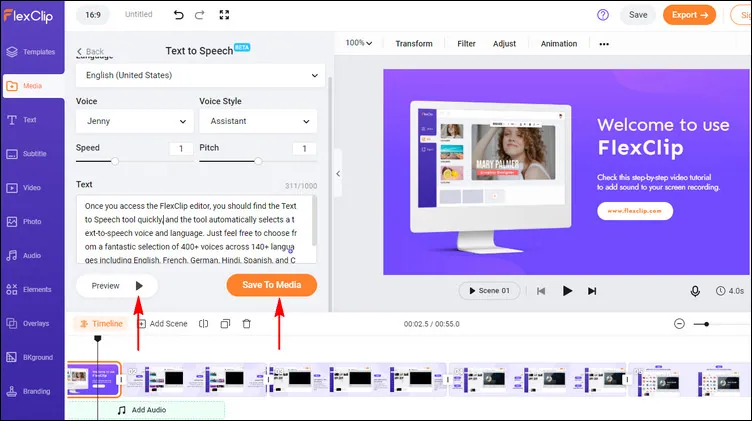Collapse the left panel with the arrow handle
This screenshot has width=752, height=421.
point(338,174)
